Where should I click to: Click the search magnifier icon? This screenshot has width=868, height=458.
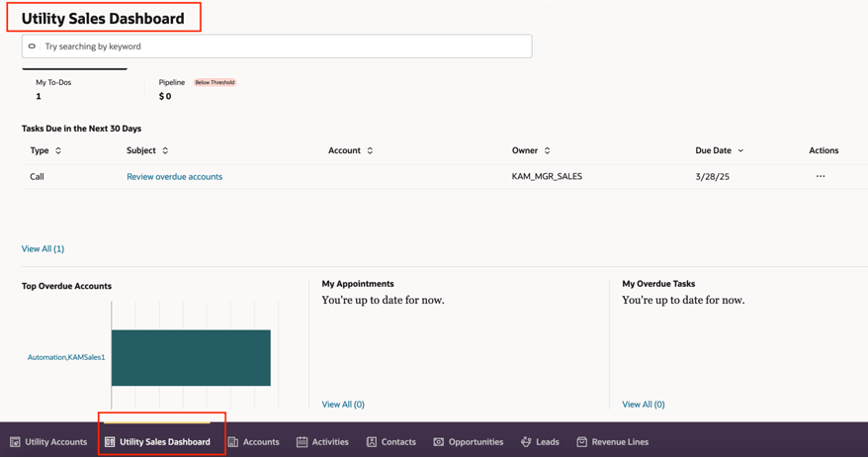point(32,46)
